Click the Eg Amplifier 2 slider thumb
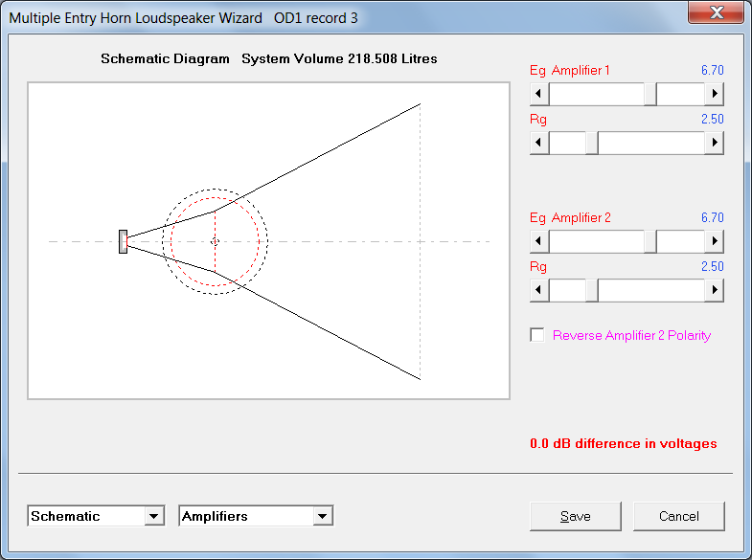 tap(650, 241)
